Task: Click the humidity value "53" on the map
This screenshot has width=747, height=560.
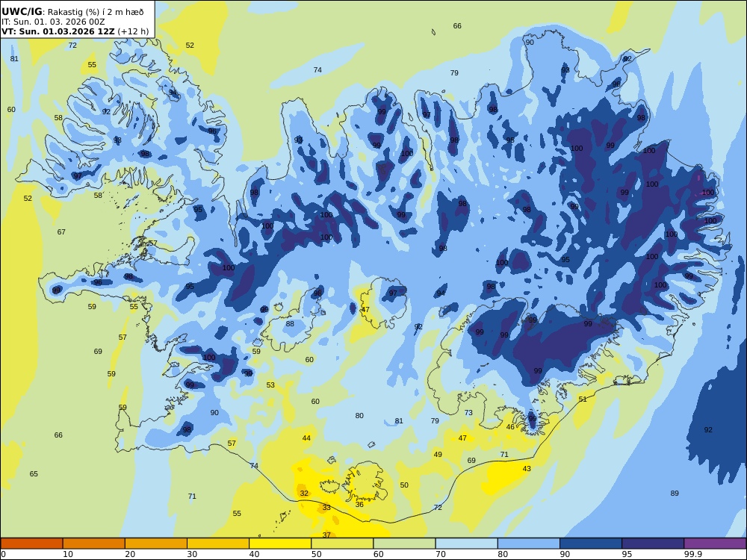Action: 270,385
